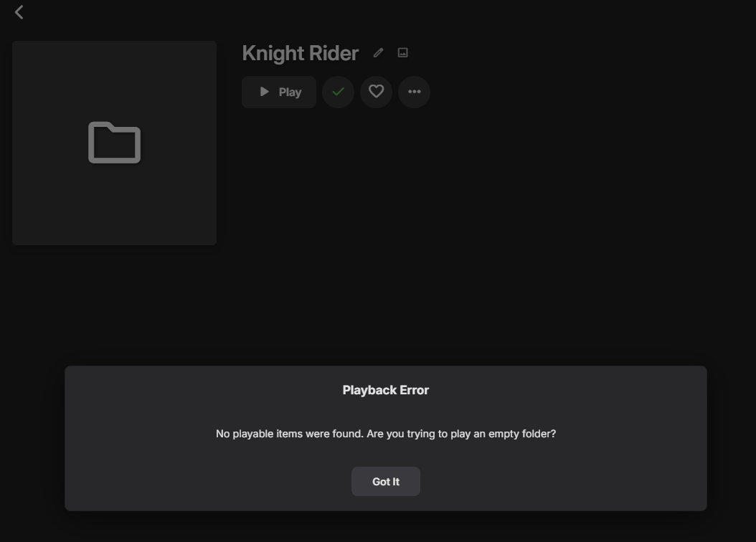Toggle the played checkmark button
The image size is (756, 542).
338,92
